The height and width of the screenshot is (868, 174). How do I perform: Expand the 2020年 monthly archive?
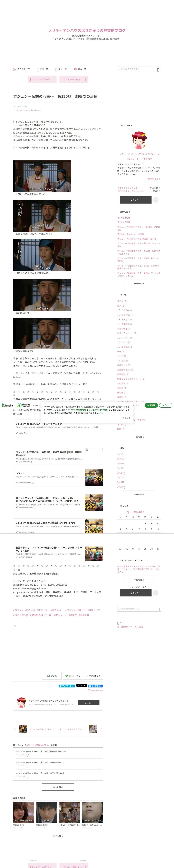pos(121,464)
